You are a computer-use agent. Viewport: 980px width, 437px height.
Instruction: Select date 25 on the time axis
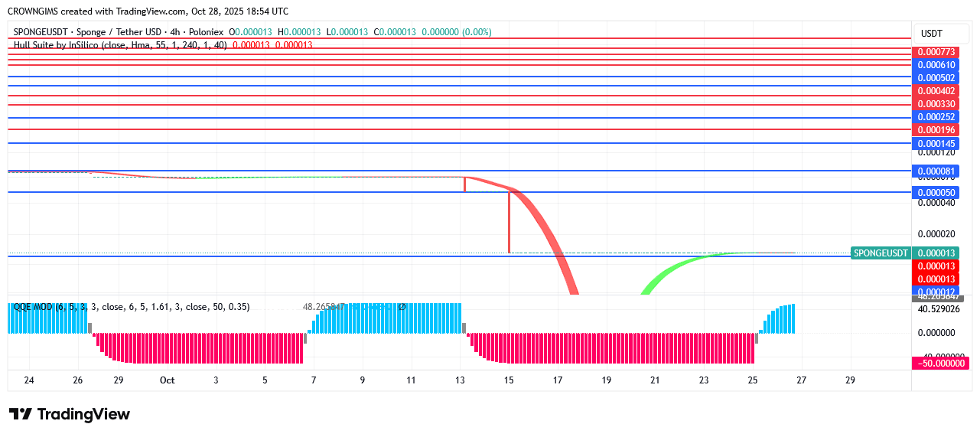[x=753, y=380]
